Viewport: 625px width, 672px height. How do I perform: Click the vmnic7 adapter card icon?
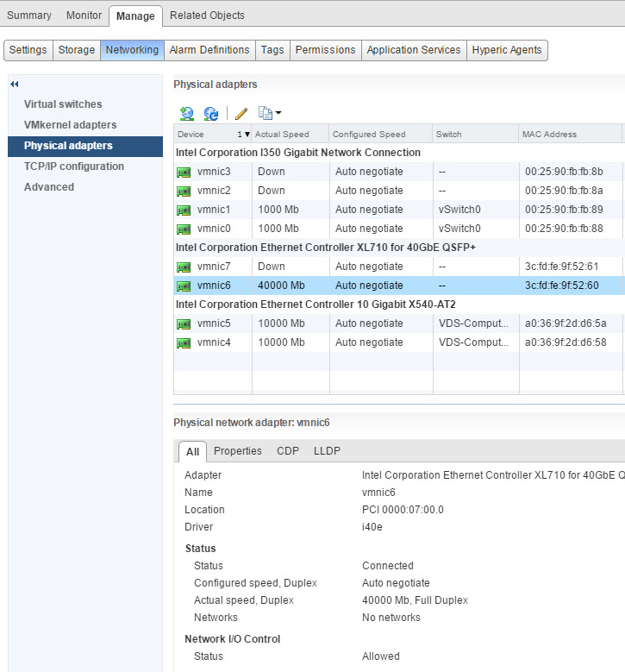click(x=184, y=267)
